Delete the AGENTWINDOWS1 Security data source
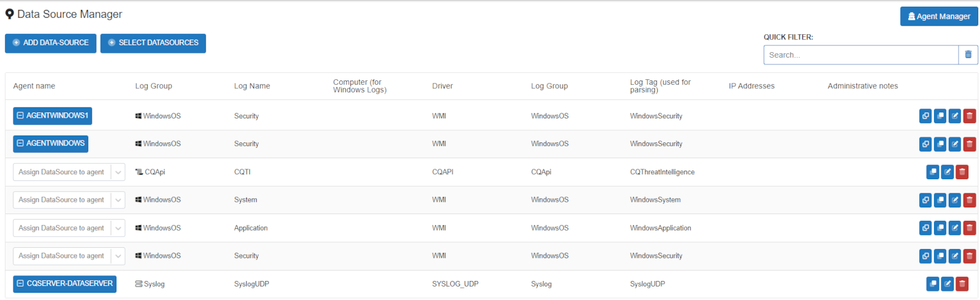The width and height of the screenshot is (980, 300). [970, 116]
